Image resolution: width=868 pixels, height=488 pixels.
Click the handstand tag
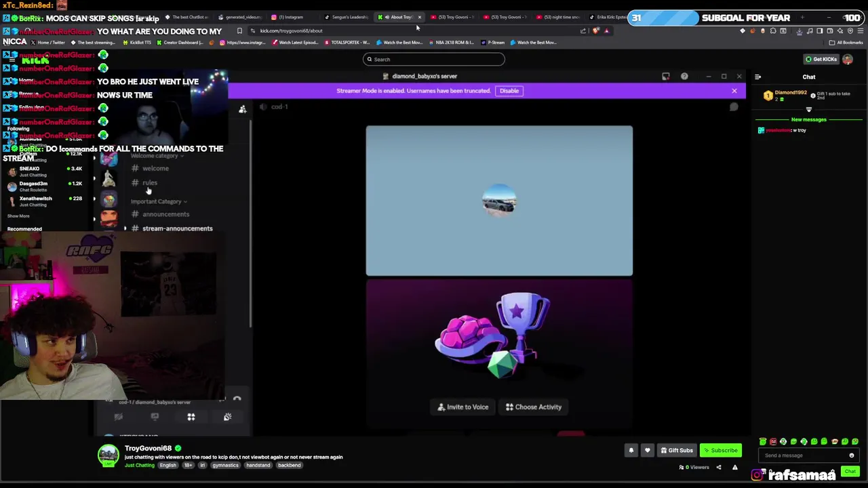258,466
